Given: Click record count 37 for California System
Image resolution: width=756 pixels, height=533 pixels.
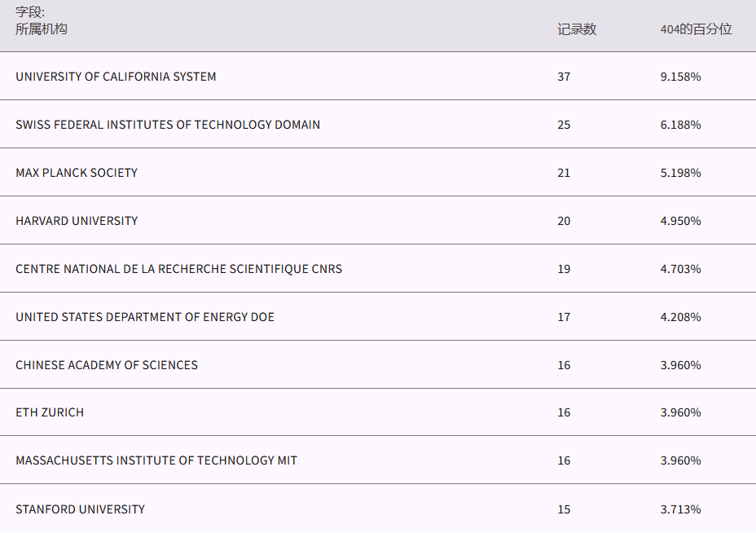Looking at the screenshot, I should pos(564,77).
